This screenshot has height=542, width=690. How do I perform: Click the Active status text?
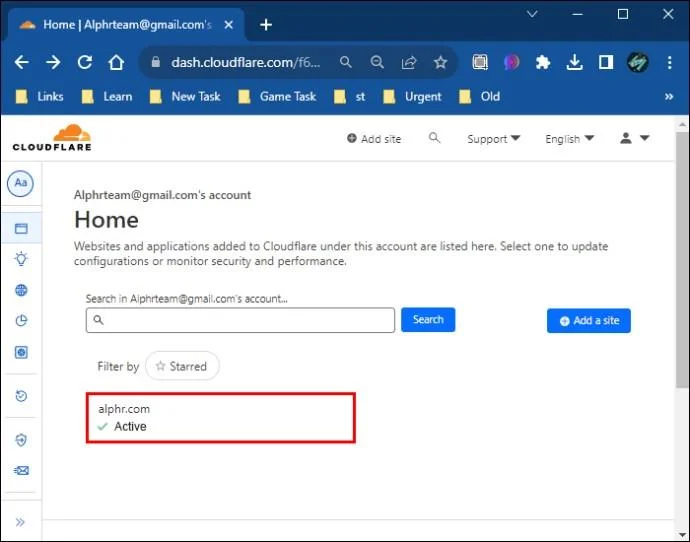pos(130,426)
